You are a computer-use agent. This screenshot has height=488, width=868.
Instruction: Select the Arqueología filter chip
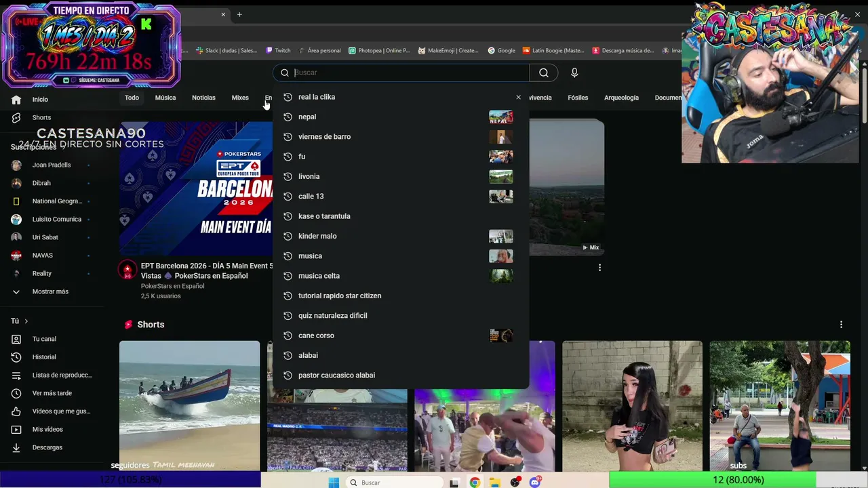coord(622,98)
